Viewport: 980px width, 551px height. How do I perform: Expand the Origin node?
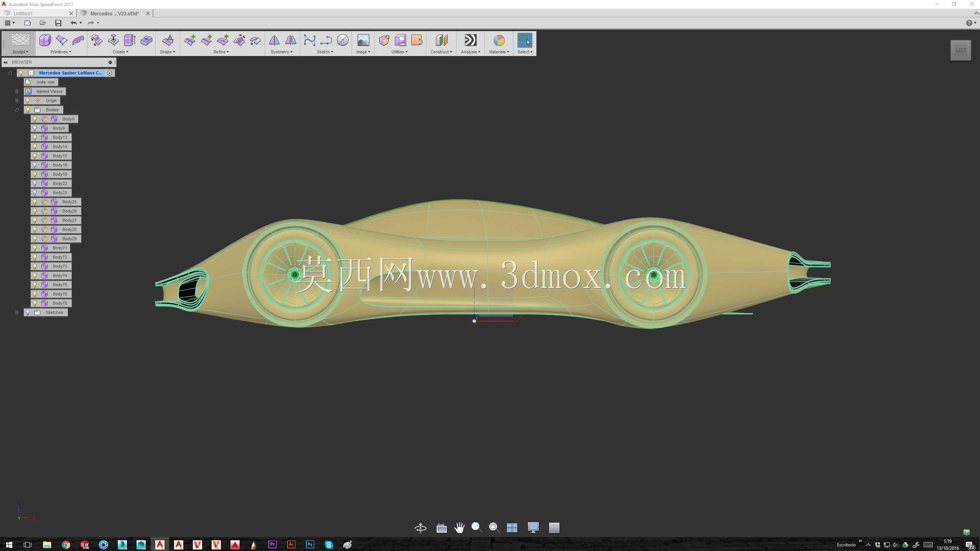click(x=17, y=101)
